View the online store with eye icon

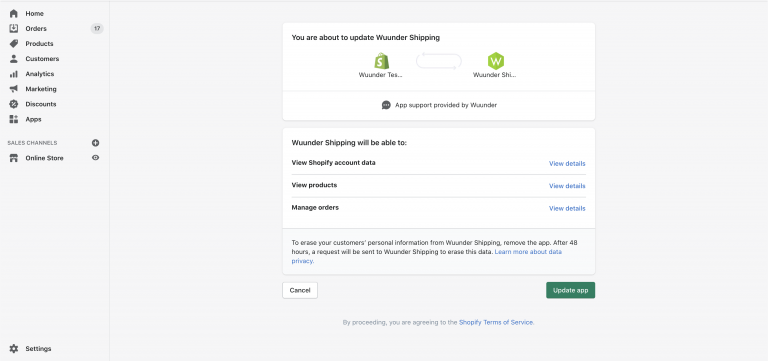click(96, 158)
